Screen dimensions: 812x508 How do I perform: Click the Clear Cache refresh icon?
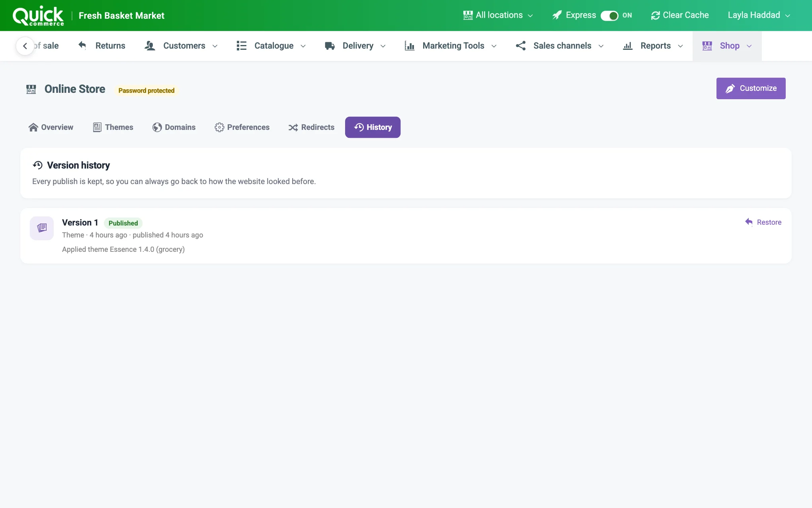(655, 16)
